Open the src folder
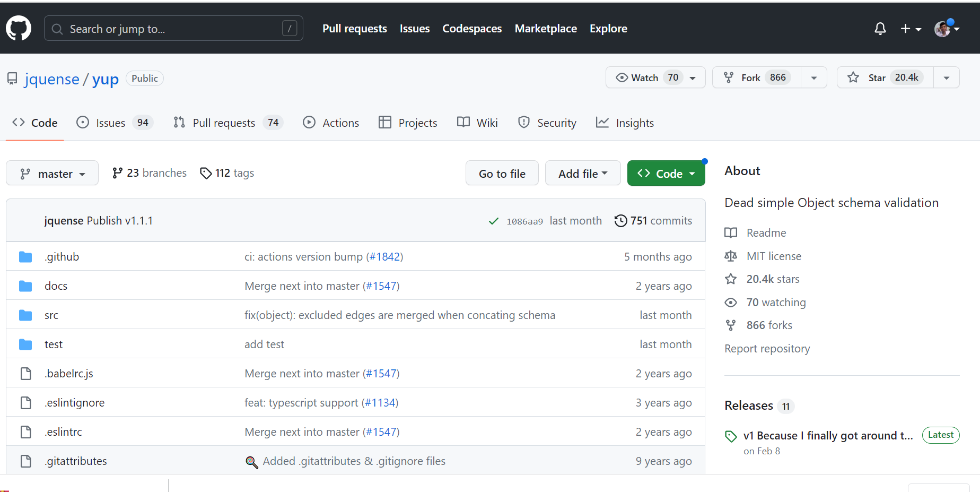 pos(51,315)
